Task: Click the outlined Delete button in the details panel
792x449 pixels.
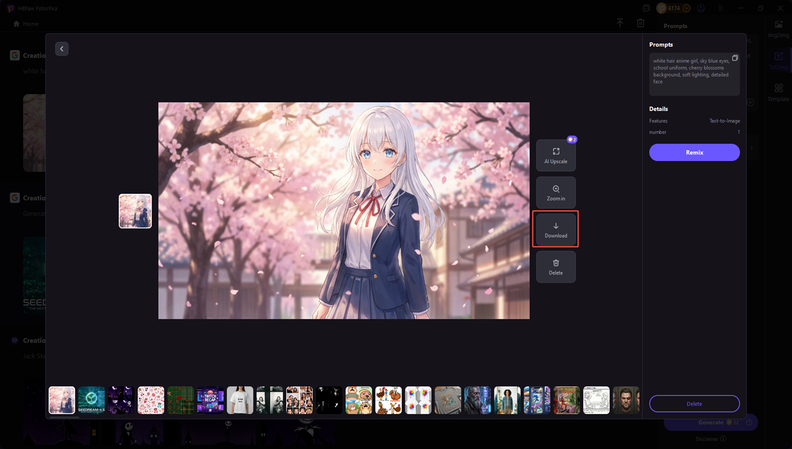Action: [x=694, y=404]
